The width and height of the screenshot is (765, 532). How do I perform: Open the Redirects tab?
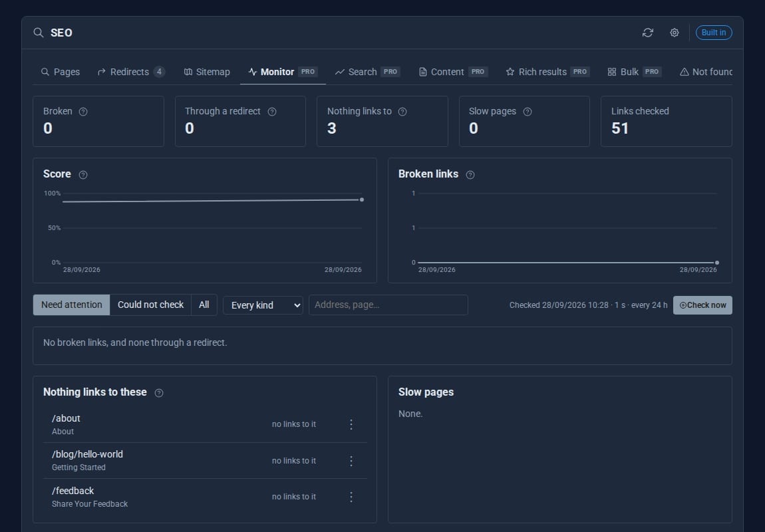click(131, 72)
